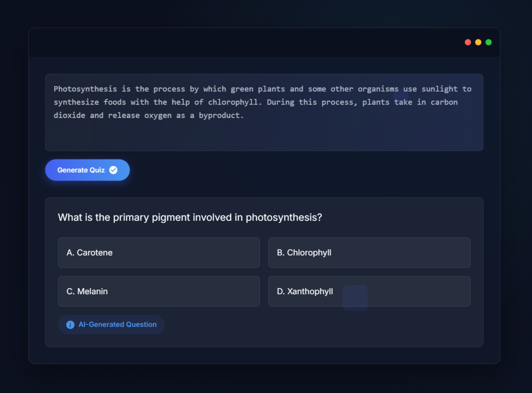Image resolution: width=532 pixels, height=393 pixels.
Task: Click the faint square beside Xanthophyll
Action: 355,298
